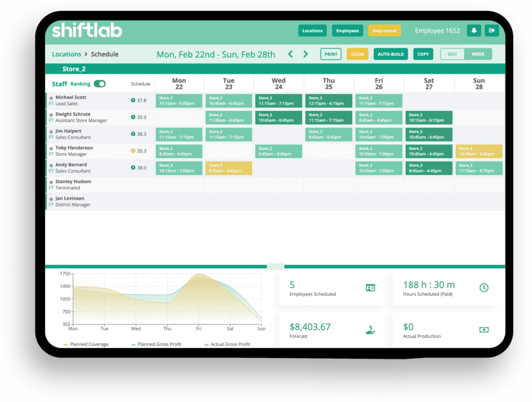Viewport: 532px width, 402px height.
Task: Open Michael Scott's Monday 10:15am-6:00pm shift
Action: click(x=179, y=101)
